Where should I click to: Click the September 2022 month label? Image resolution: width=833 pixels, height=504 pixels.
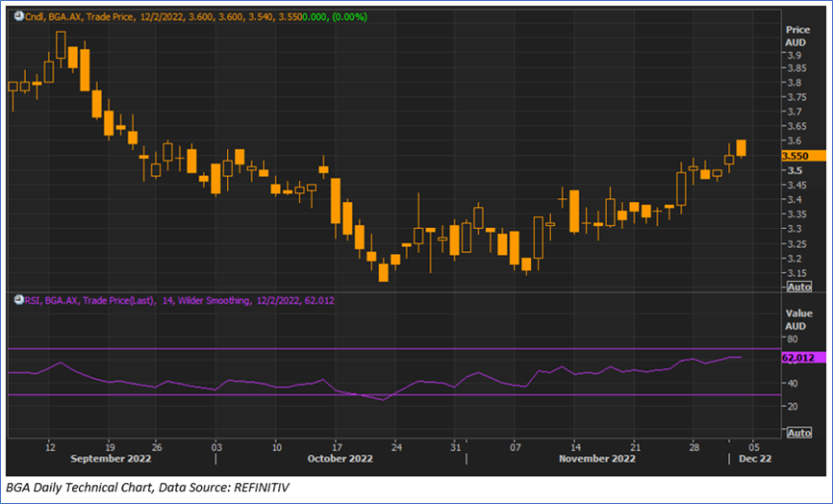[111, 459]
